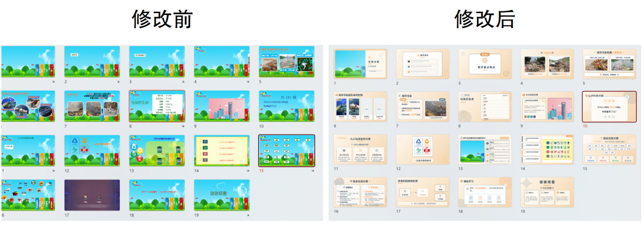Click the 修改后 heading text

[x=485, y=19]
